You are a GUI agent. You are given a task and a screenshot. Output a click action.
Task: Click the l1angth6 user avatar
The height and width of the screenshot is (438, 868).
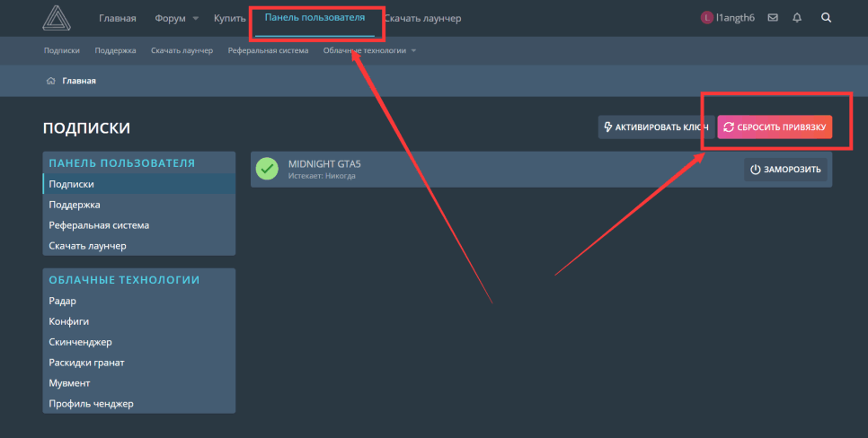(x=707, y=18)
